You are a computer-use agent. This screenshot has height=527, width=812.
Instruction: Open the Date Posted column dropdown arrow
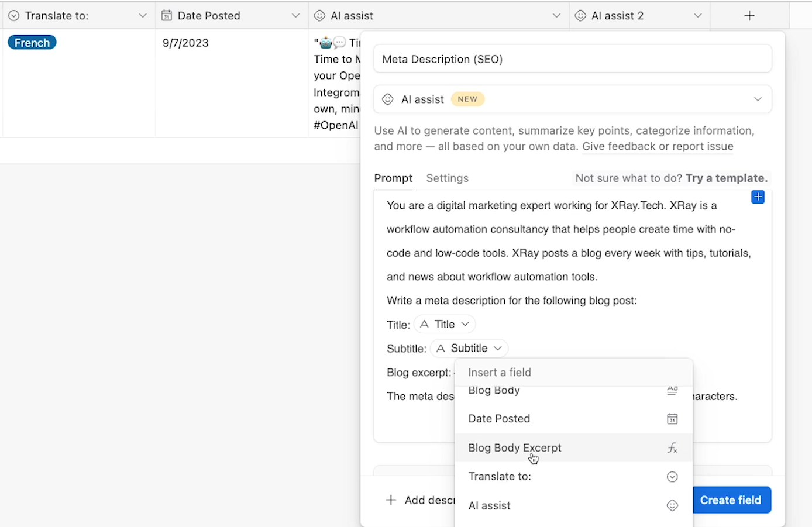click(296, 16)
